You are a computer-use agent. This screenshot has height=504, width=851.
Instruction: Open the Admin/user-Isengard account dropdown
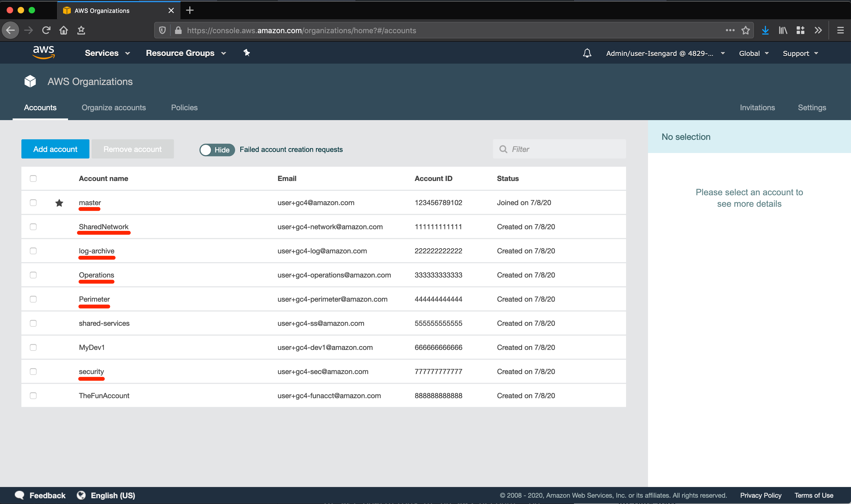click(665, 53)
